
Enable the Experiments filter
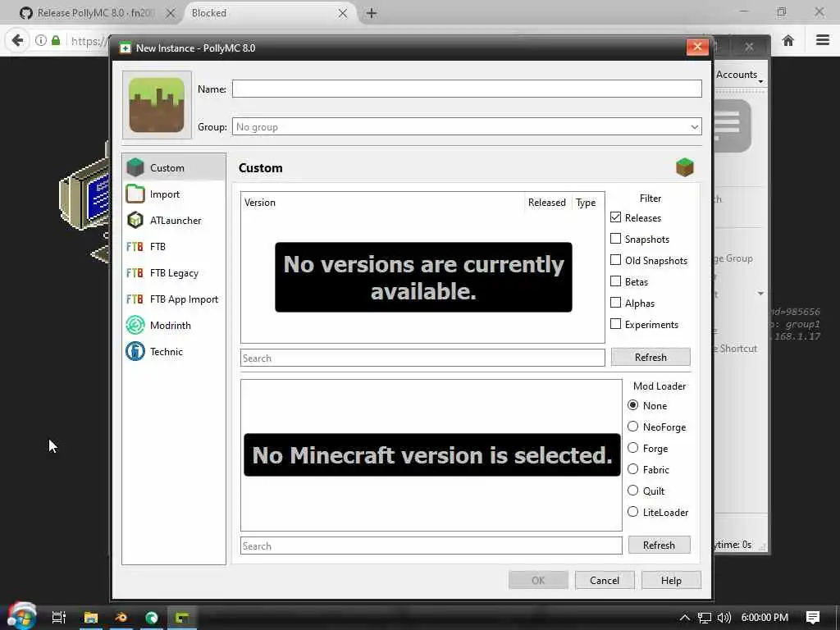(615, 324)
